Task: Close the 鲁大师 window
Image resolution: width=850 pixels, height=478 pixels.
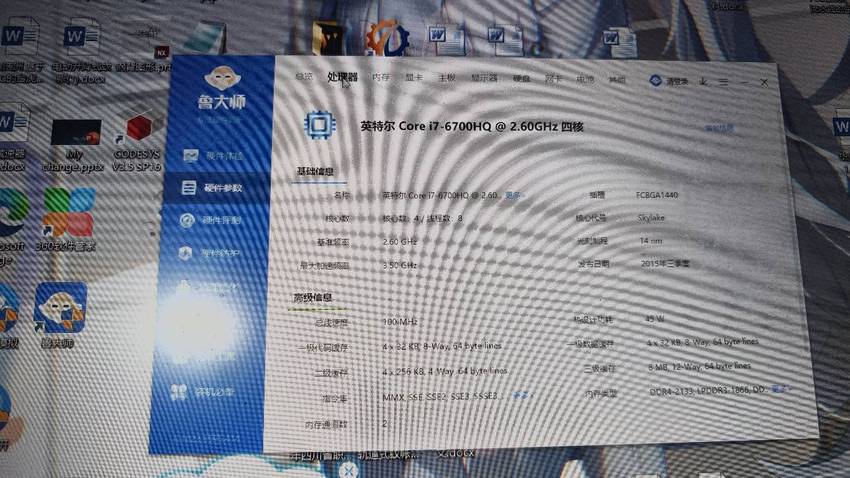Action: (x=764, y=83)
